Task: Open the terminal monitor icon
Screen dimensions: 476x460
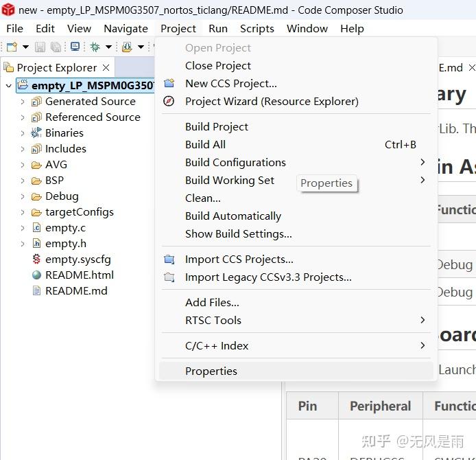Action: point(75,47)
